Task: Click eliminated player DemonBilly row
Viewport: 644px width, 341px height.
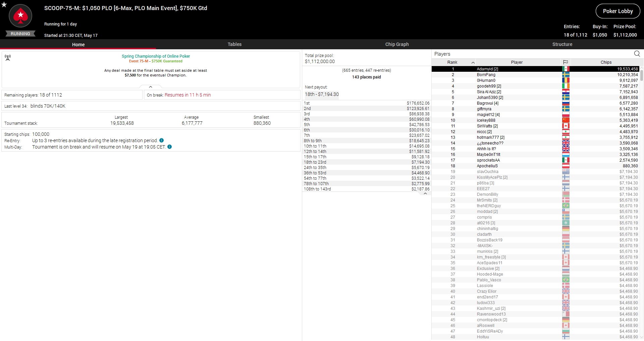Action: coord(535,194)
